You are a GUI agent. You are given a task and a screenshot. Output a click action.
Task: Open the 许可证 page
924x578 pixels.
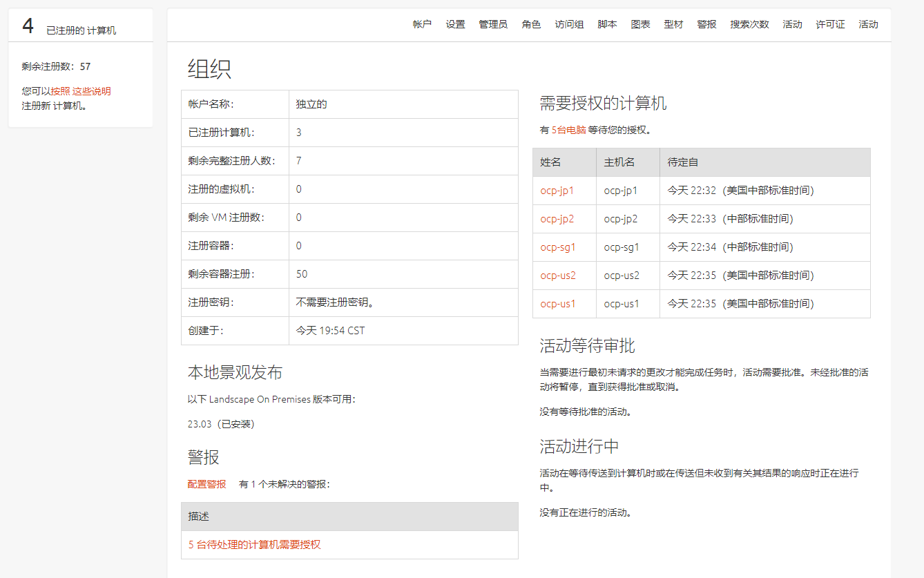point(830,24)
